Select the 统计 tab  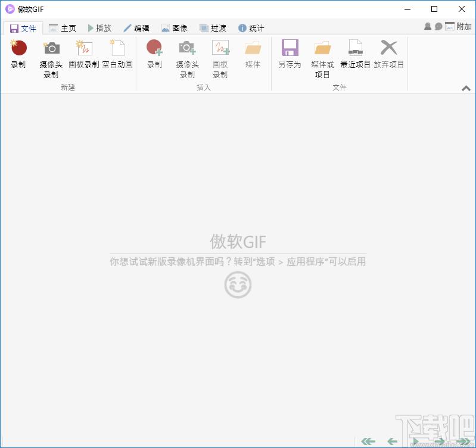tap(251, 28)
